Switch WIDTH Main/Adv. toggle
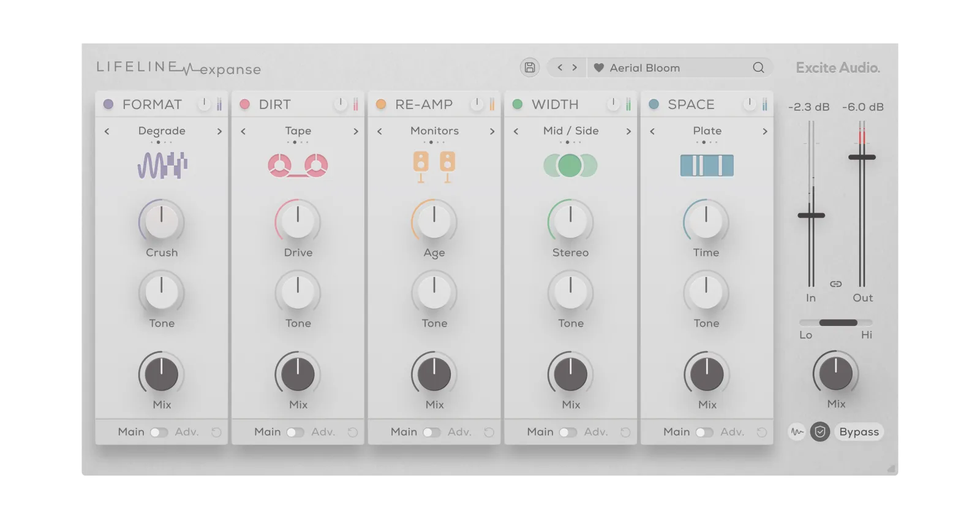This screenshot has width=980, height=519. pyautogui.click(x=568, y=433)
